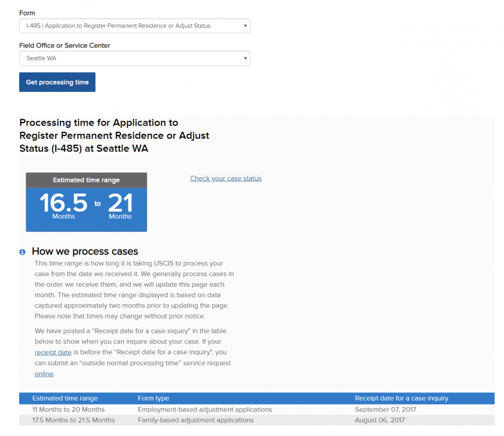
Task: Open the Check your case status link
Action: pyautogui.click(x=226, y=178)
